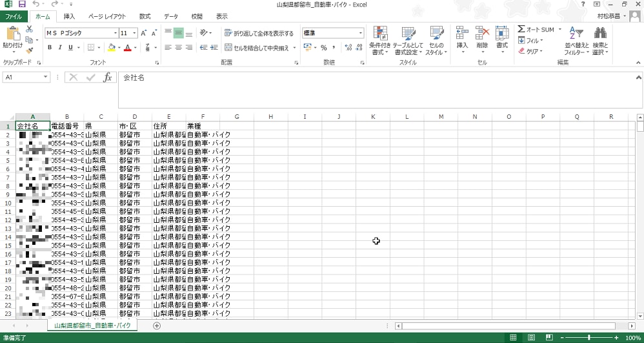
Task: Select column header H
Action: (270, 117)
